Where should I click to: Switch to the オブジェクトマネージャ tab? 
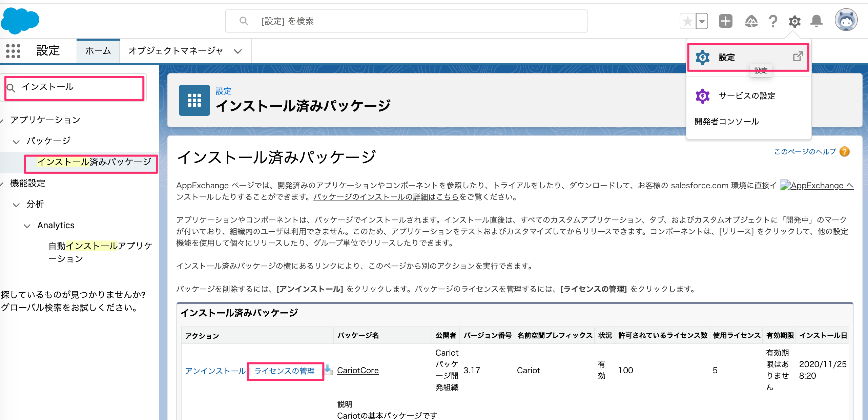[175, 51]
